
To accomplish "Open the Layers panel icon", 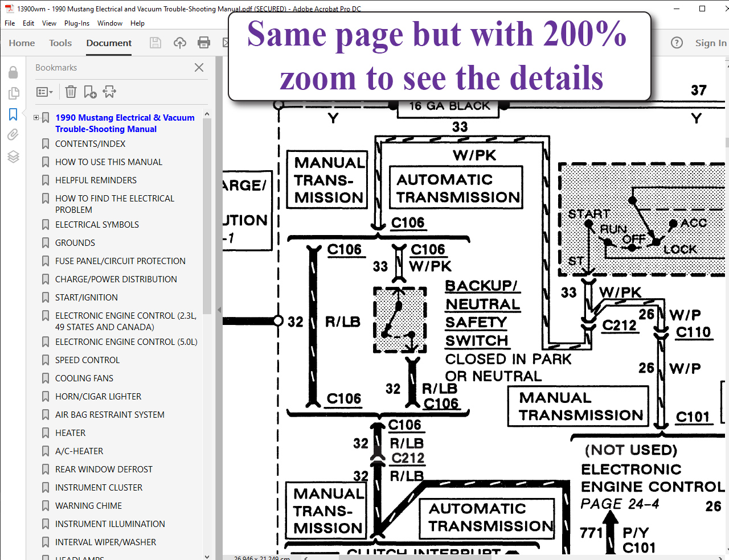I will [x=13, y=157].
